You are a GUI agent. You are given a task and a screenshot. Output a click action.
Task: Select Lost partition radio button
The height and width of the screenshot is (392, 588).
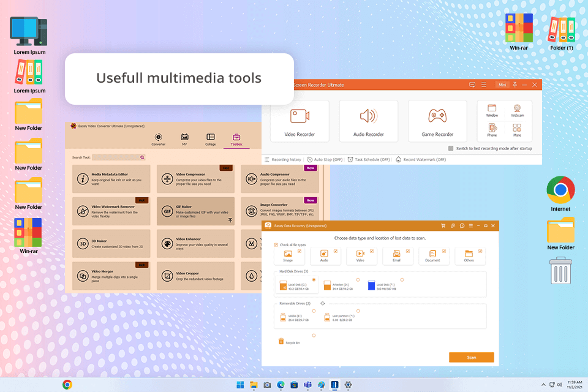point(358,311)
